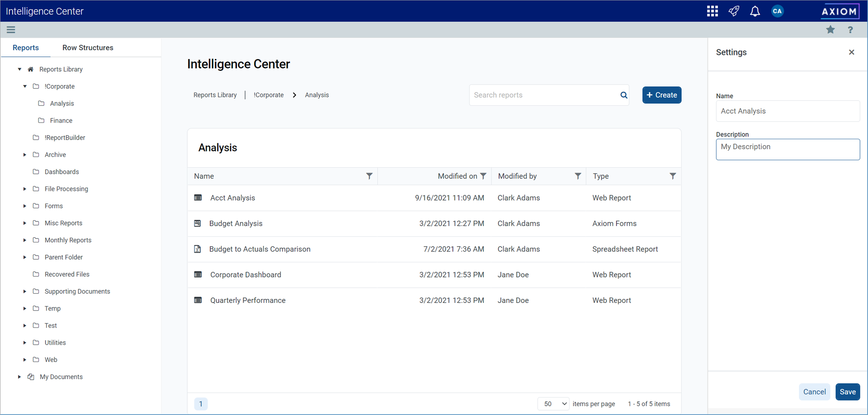Open the apps grid launcher icon
The image size is (868, 415).
tap(712, 11)
